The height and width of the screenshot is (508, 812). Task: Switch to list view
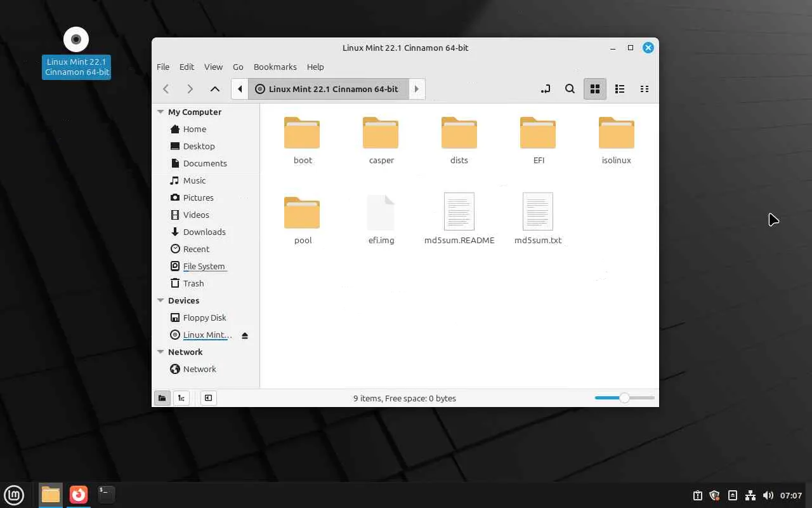click(620, 89)
